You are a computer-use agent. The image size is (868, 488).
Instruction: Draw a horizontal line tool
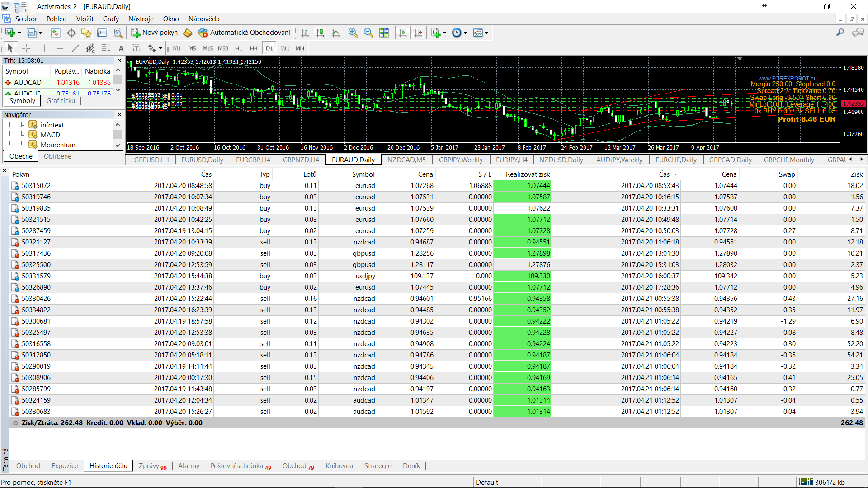pyautogui.click(x=60, y=48)
